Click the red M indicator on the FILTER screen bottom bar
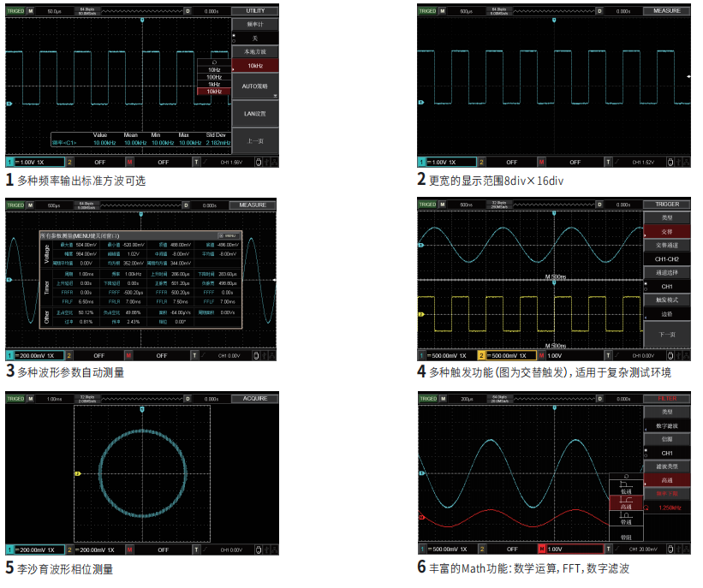703x588 pixels. coord(542,549)
